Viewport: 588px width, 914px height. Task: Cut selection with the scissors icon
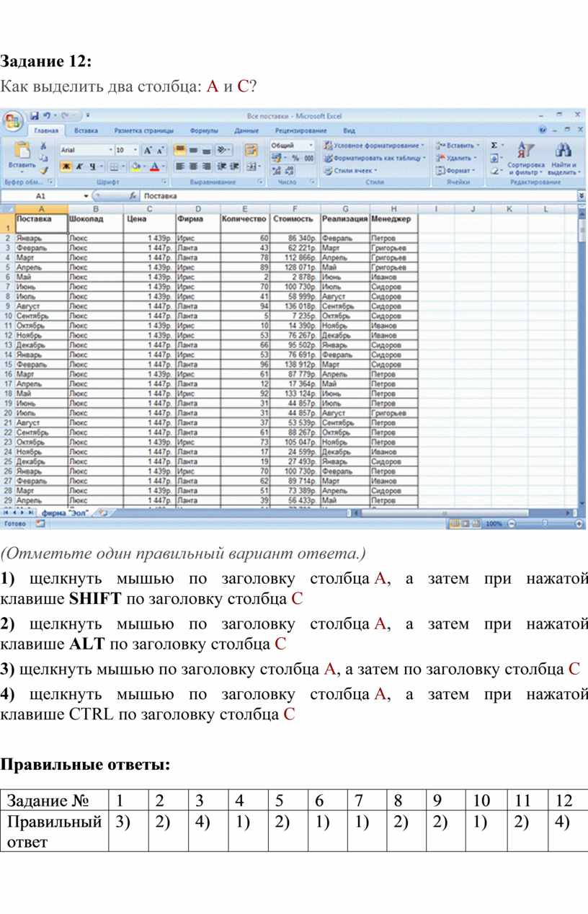[43, 146]
